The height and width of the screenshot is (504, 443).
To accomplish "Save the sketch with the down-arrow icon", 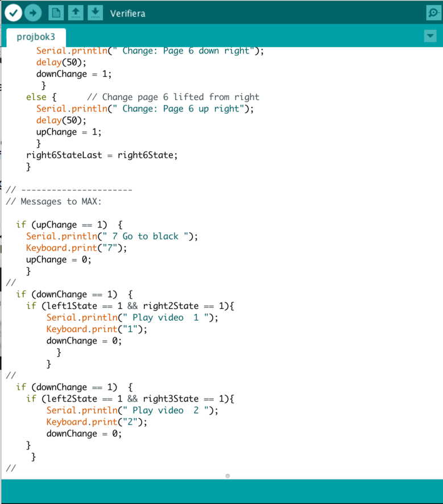I will click(95, 13).
